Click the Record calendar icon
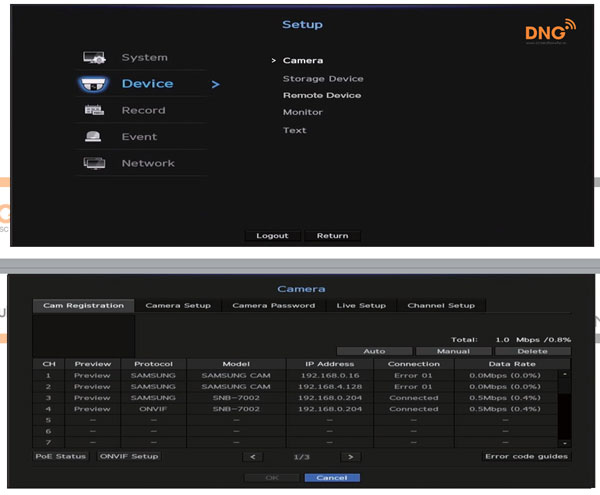The height and width of the screenshot is (495, 600). tap(94, 111)
